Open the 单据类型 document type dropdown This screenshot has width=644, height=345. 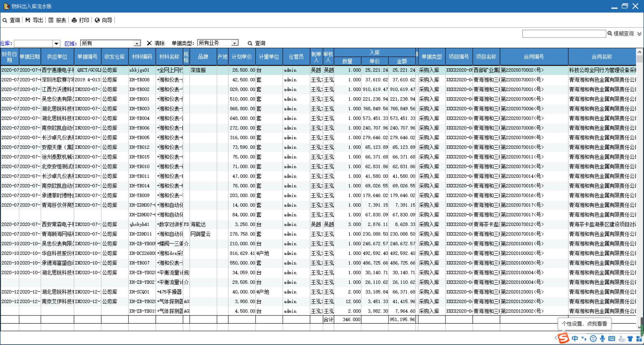coord(235,43)
